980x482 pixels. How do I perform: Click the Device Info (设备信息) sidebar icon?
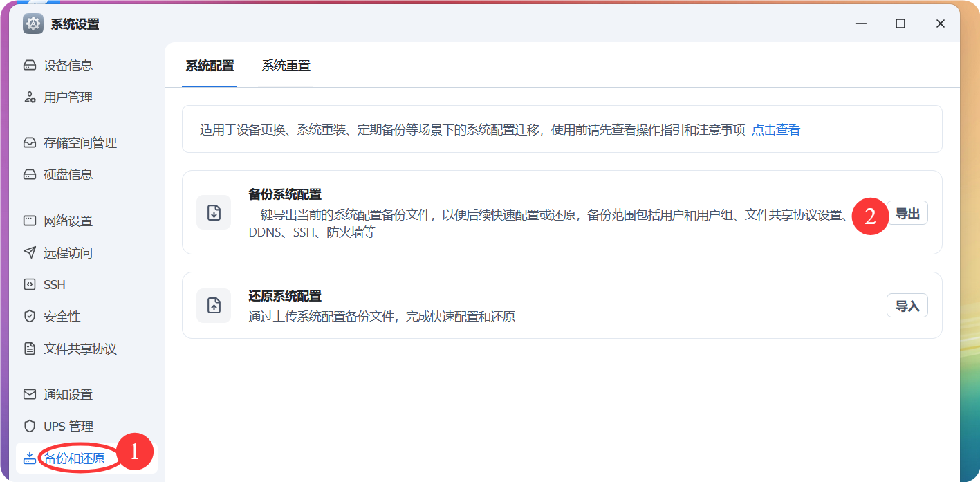(30, 66)
